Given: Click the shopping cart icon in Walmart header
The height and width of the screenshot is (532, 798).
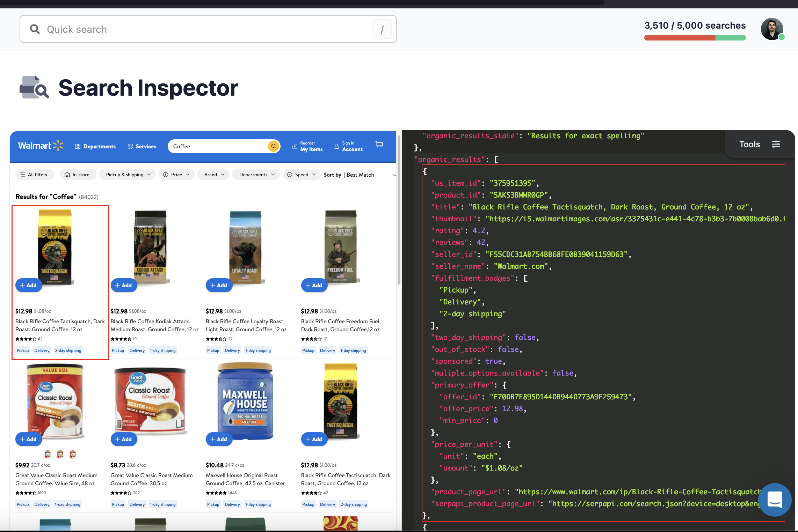Looking at the screenshot, I should 379,145.
